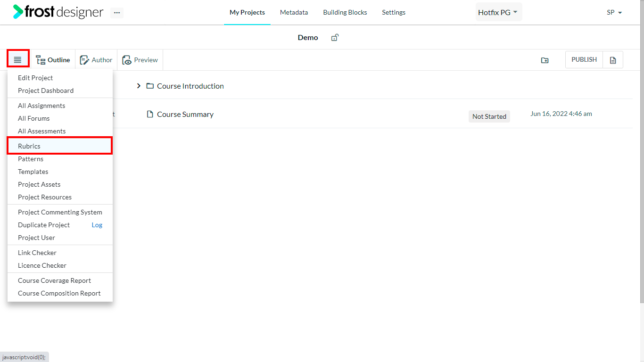
Task: Click the page icon of Course Summary
Action: (x=150, y=114)
